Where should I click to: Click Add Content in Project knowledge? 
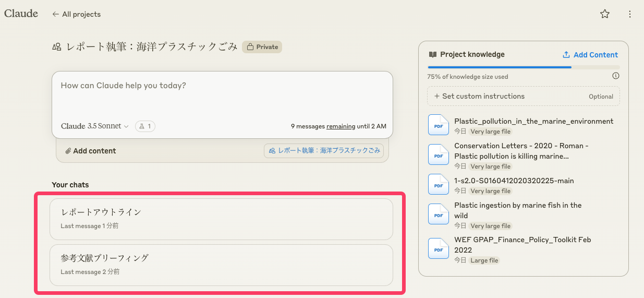(590, 55)
